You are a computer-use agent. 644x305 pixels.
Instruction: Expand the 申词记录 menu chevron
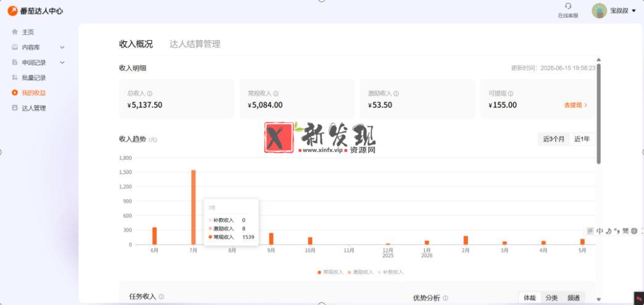[x=62, y=63]
